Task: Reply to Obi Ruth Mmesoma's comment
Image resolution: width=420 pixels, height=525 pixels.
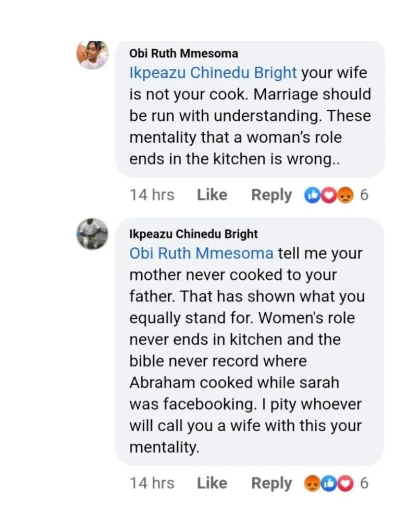Action: point(271,195)
